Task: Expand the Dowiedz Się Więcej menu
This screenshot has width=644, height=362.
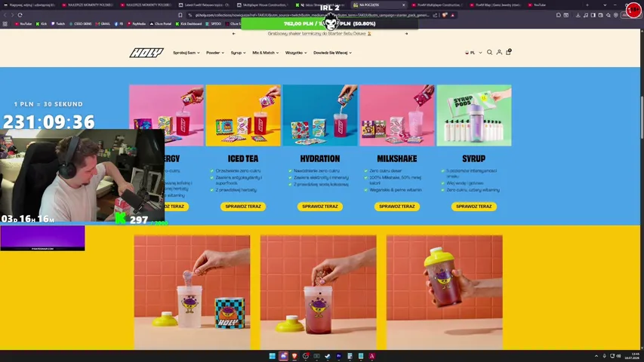Action: point(332,53)
